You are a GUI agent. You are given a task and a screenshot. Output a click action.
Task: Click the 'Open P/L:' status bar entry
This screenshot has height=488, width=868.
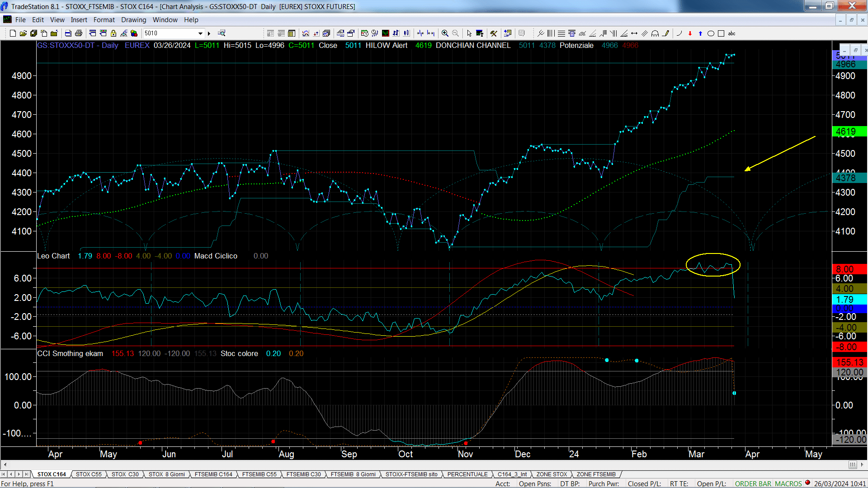click(711, 484)
